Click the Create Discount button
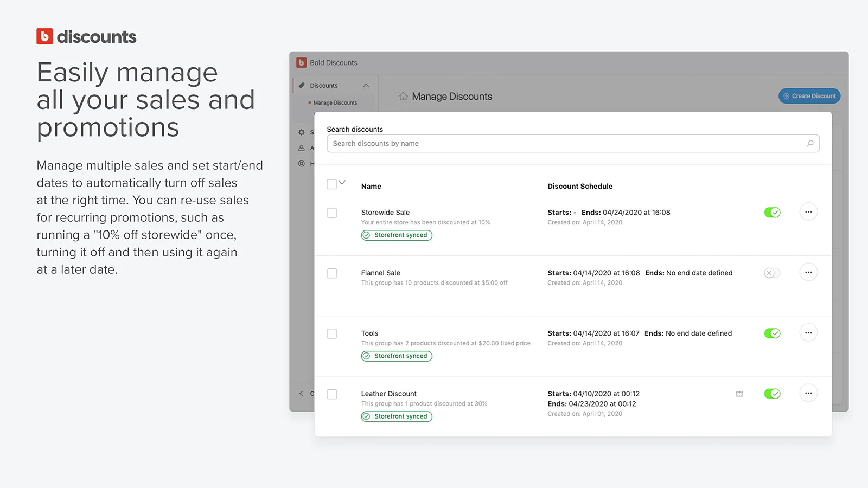Image resolution: width=868 pixels, height=488 pixels. coord(809,96)
